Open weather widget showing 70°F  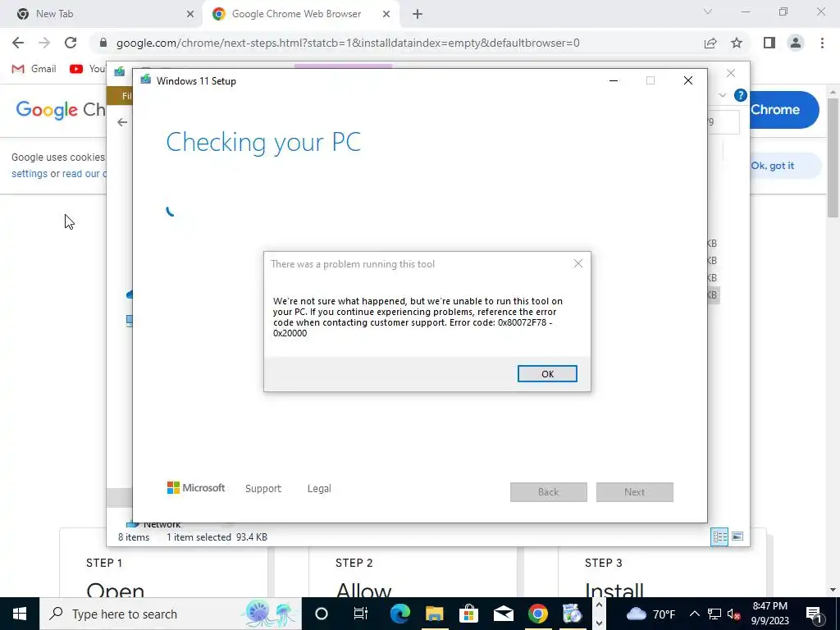[651, 614]
